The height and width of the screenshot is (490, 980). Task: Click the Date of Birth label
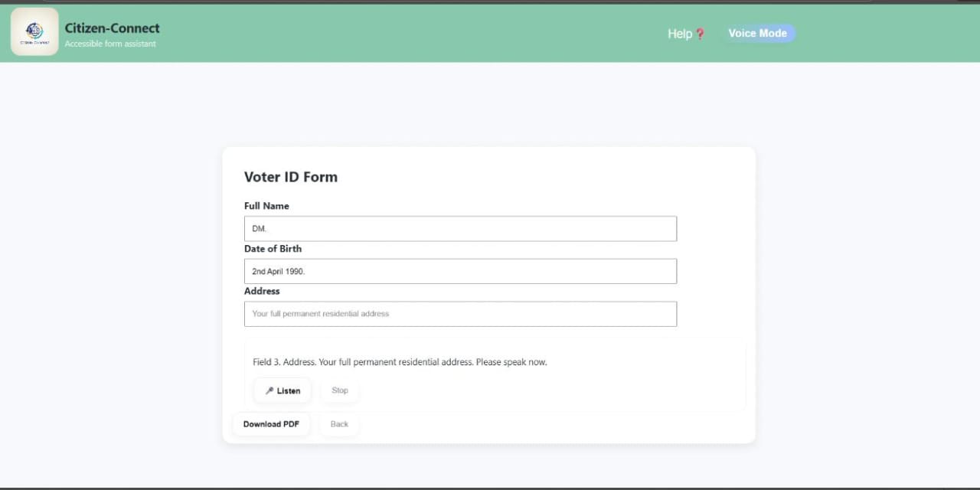click(x=273, y=249)
